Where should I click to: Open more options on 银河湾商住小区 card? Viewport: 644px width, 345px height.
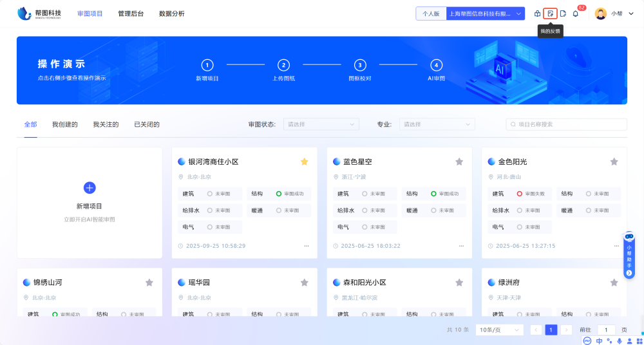click(307, 246)
